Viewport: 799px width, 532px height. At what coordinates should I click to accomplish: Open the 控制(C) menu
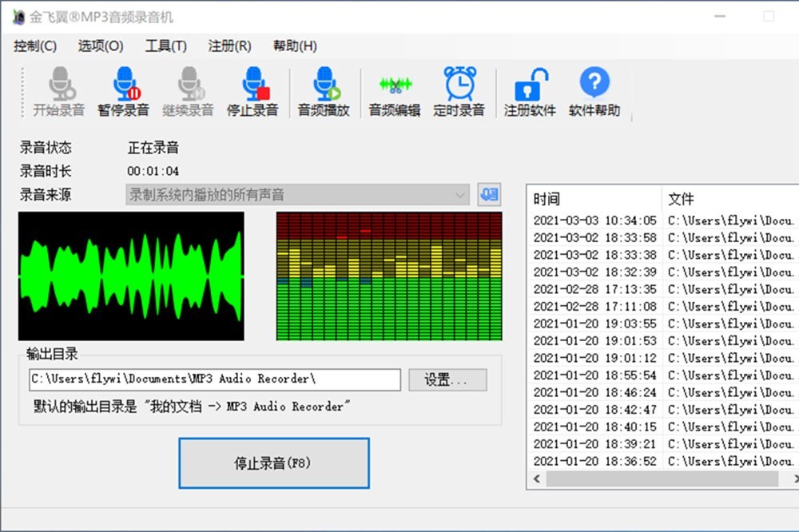[35, 46]
